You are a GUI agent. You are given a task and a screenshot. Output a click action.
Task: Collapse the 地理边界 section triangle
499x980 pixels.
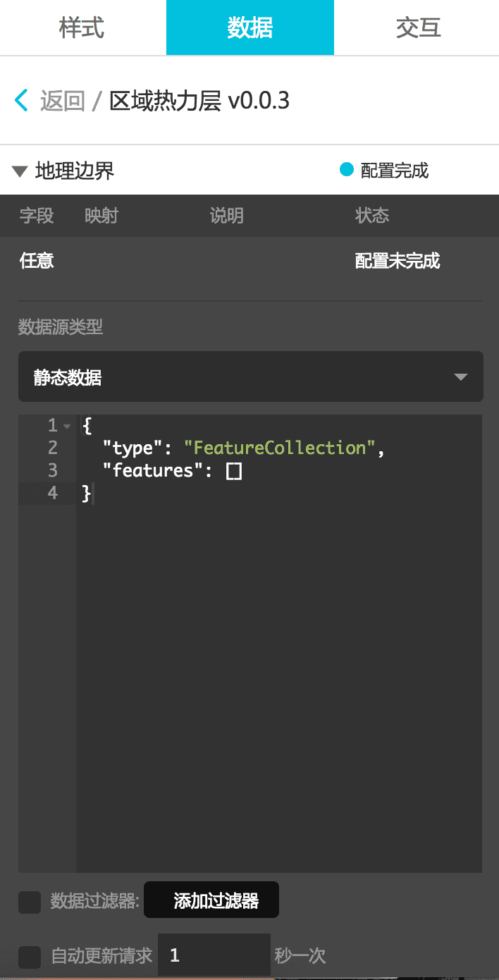tap(20, 171)
